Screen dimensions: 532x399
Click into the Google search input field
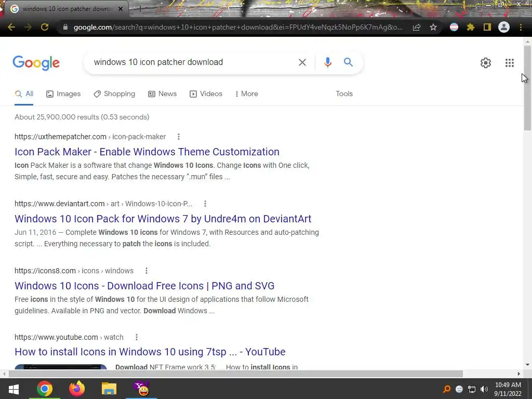point(192,62)
